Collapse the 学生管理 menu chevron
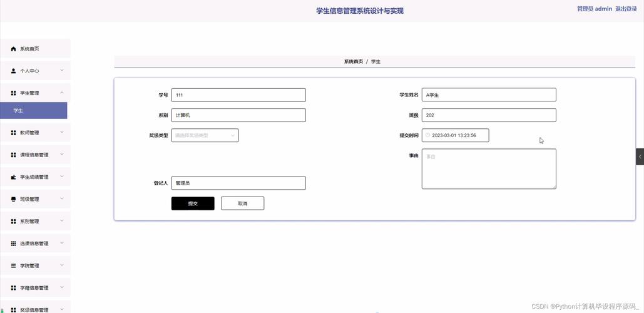The width and height of the screenshot is (644, 313). [x=62, y=93]
